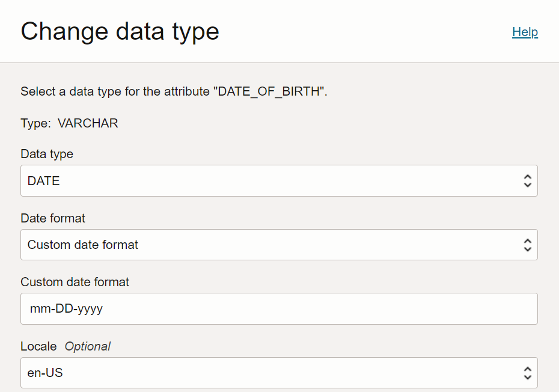Image resolution: width=559 pixels, height=392 pixels.
Task: Open the Data type dropdown showing DATE
Action: click(279, 181)
